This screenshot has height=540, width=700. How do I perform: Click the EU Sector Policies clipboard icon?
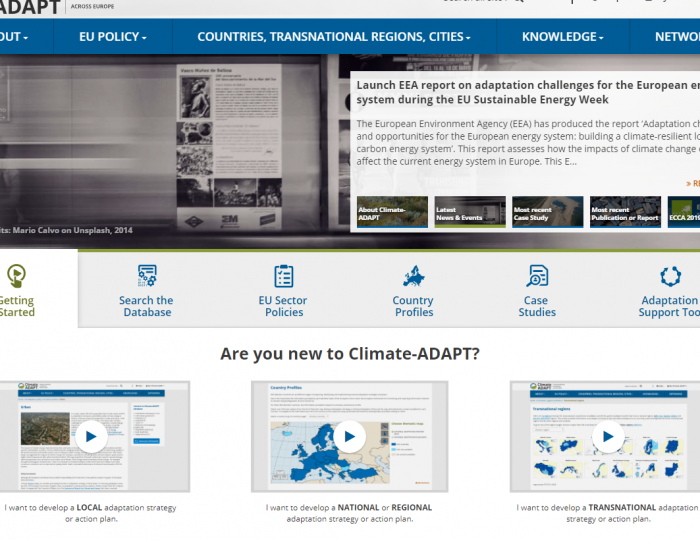click(x=283, y=275)
